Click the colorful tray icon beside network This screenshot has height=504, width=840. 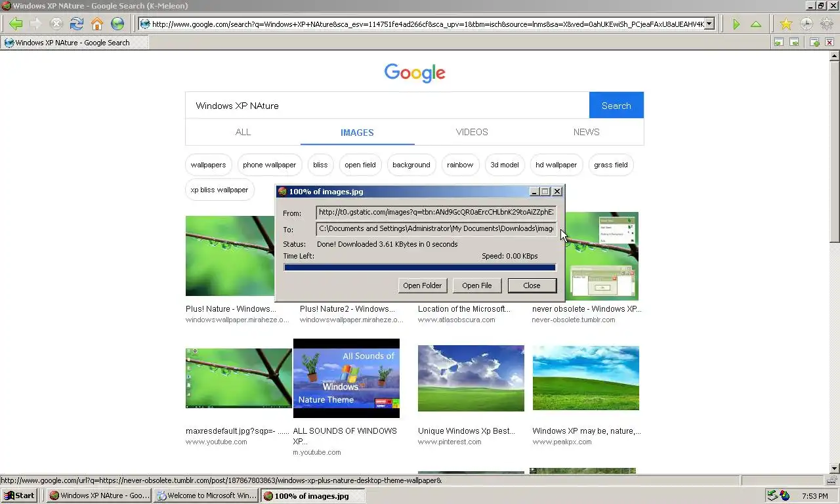tap(784, 495)
